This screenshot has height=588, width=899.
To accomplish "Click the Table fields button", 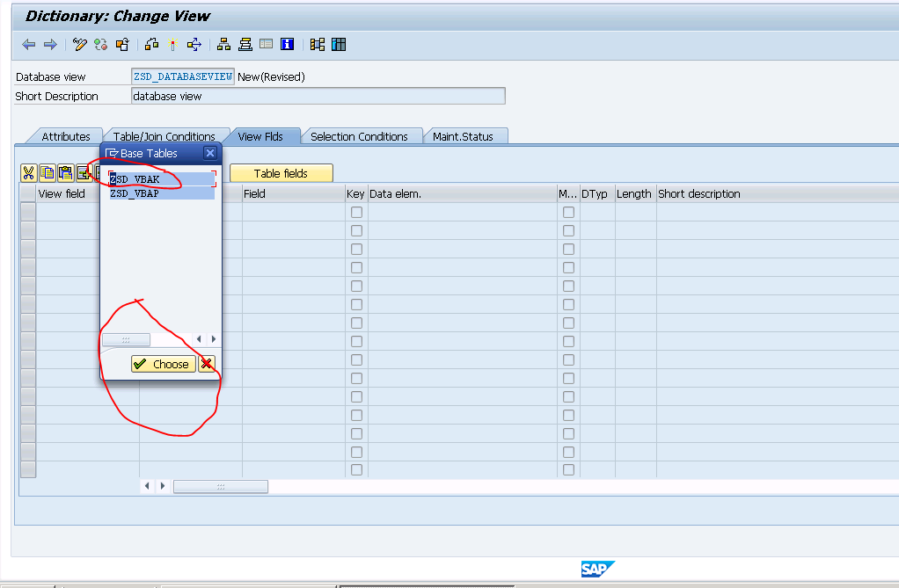I will point(281,173).
